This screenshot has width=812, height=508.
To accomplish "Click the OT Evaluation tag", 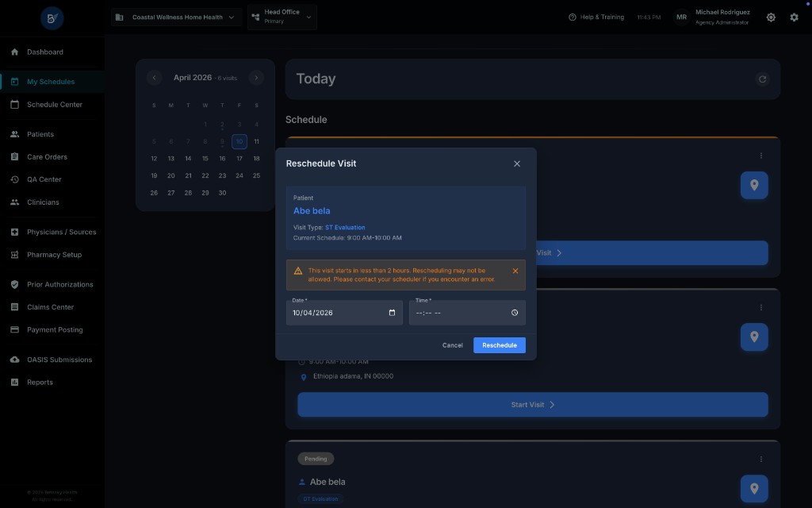I will pyautogui.click(x=320, y=498).
